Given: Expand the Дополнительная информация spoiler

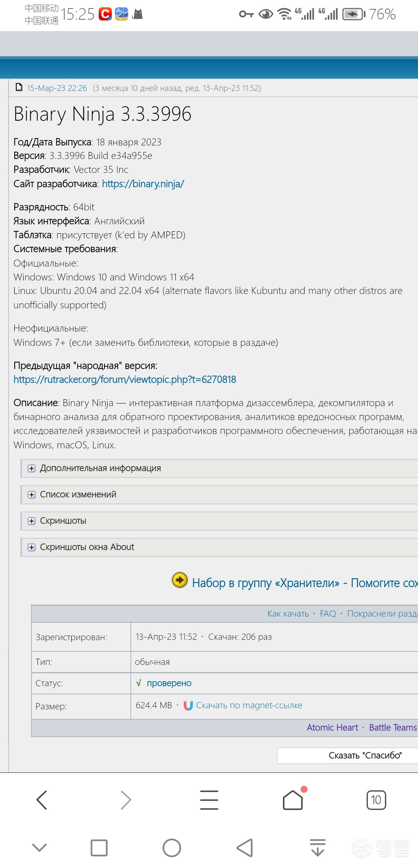Looking at the screenshot, I should pyautogui.click(x=32, y=468).
